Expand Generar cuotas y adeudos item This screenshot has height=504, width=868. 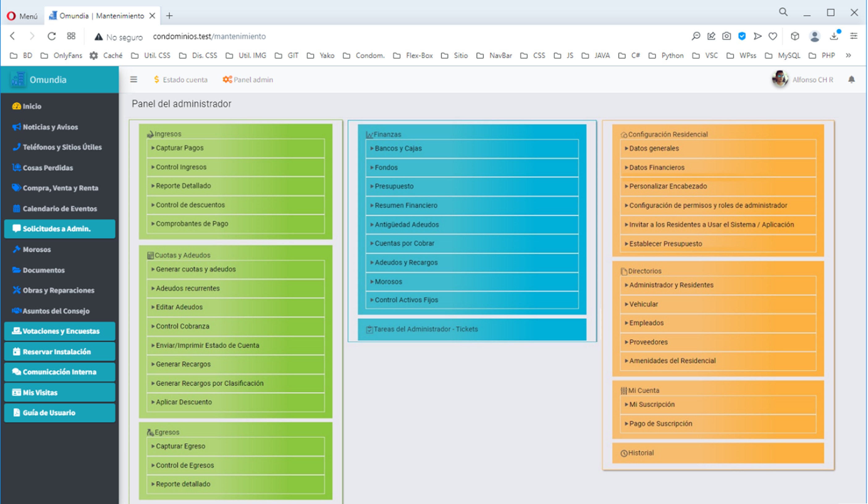tap(195, 269)
